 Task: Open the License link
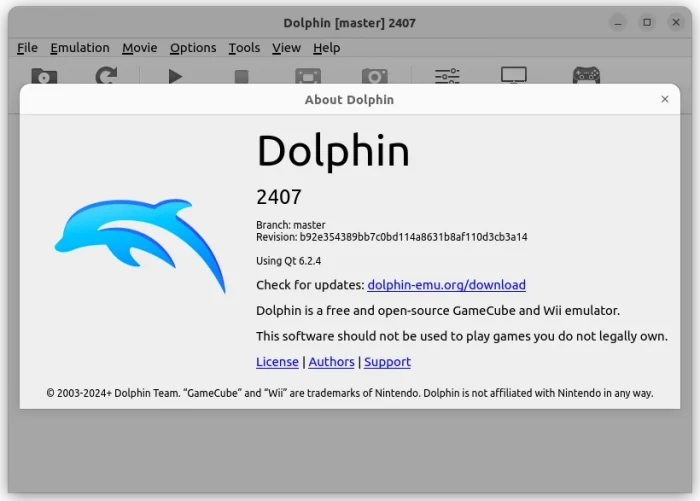click(277, 362)
